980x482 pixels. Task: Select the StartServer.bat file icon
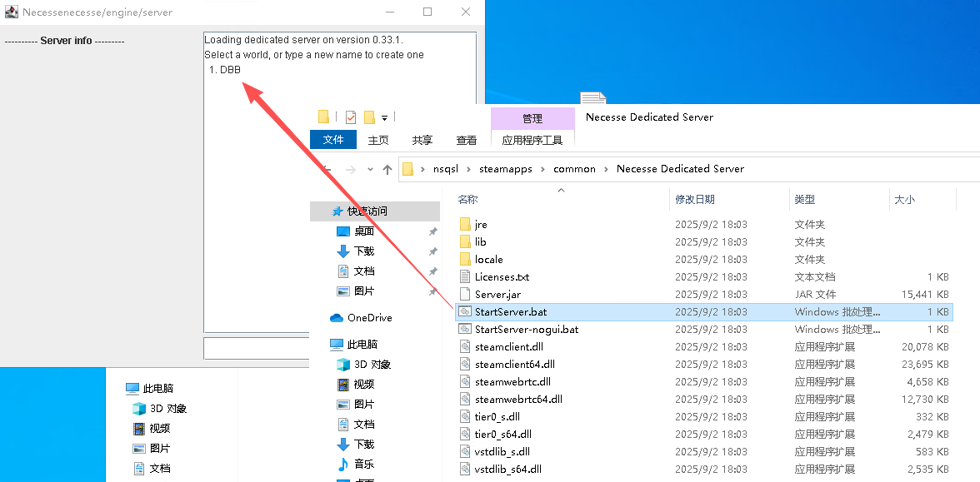click(x=465, y=312)
